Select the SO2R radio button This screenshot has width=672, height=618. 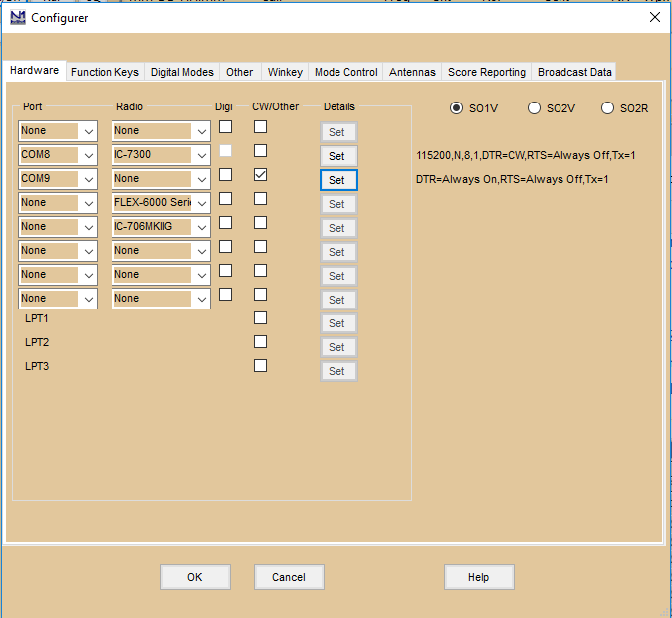click(625, 108)
